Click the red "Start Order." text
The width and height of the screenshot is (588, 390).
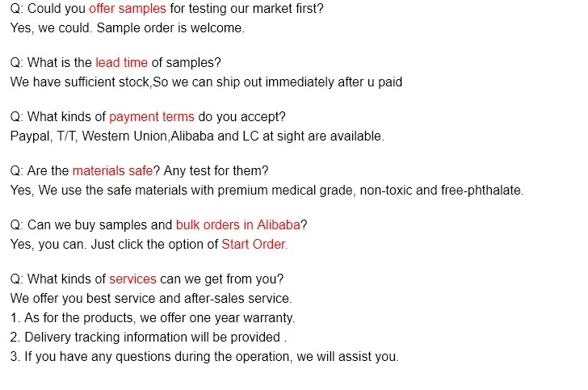[x=254, y=244]
